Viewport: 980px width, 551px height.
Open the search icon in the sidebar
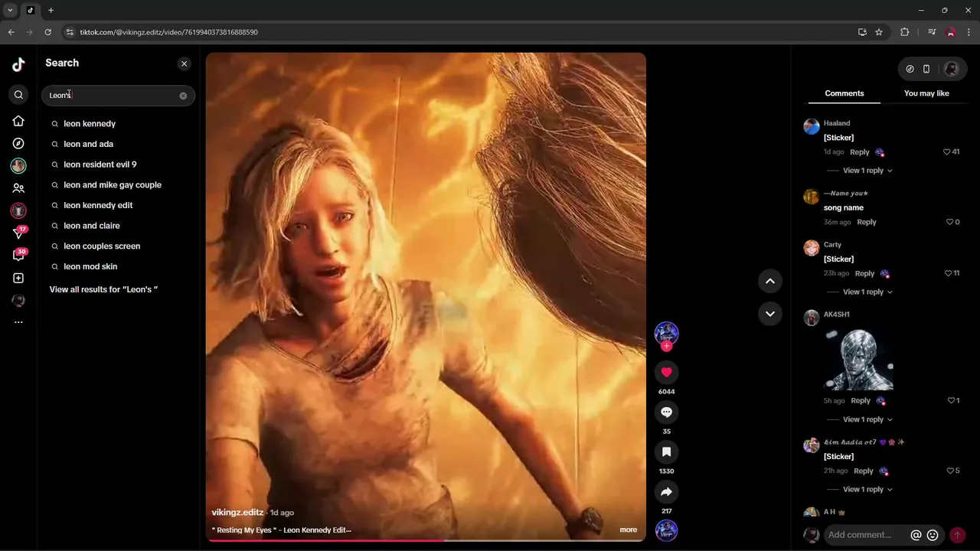coord(18,95)
